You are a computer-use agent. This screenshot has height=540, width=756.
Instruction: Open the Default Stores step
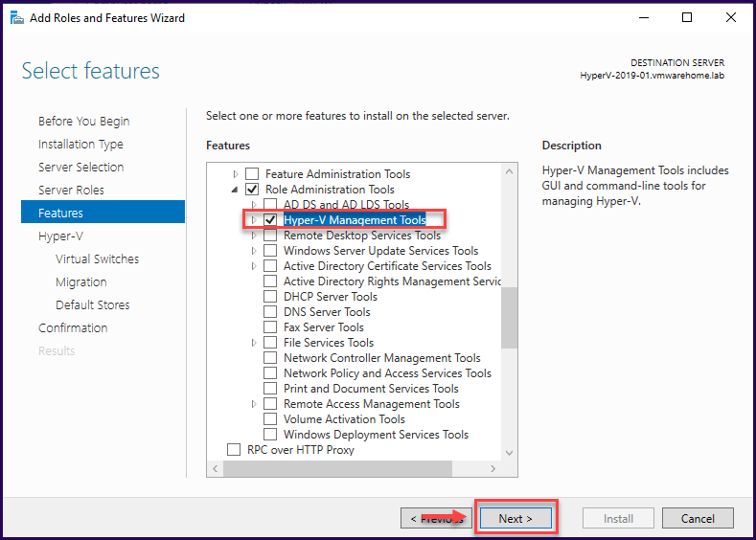point(93,304)
